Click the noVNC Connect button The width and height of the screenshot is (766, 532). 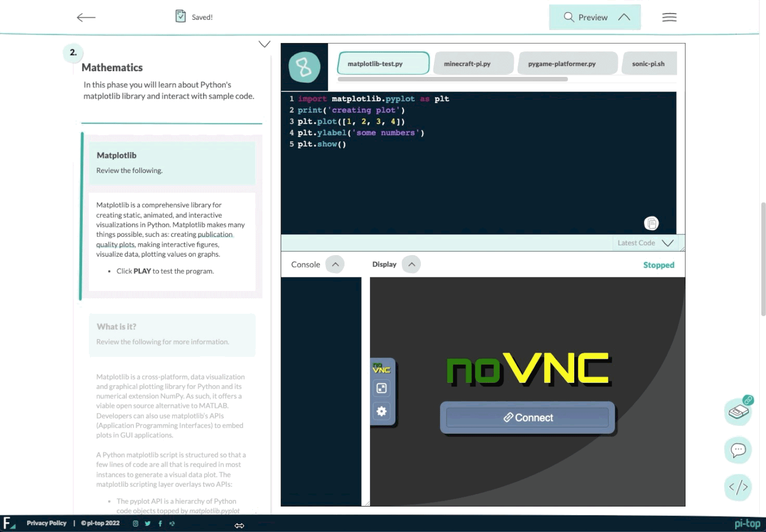[x=527, y=418]
